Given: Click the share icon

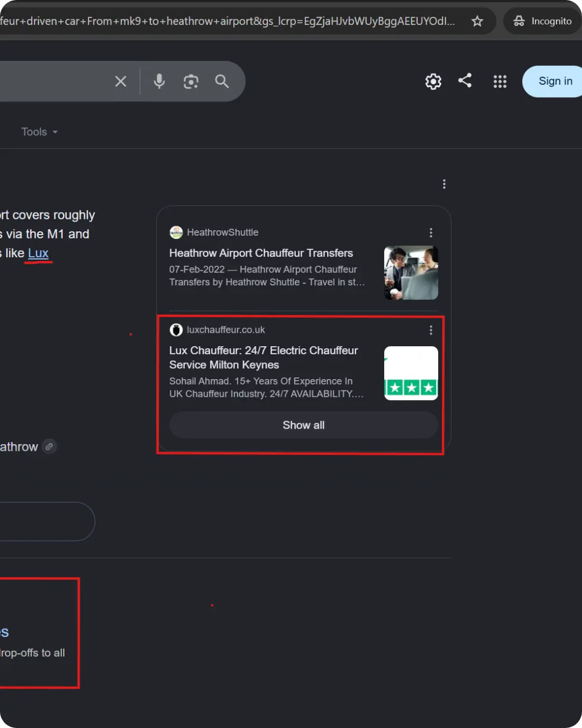Looking at the screenshot, I should pyautogui.click(x=465, y=80).
